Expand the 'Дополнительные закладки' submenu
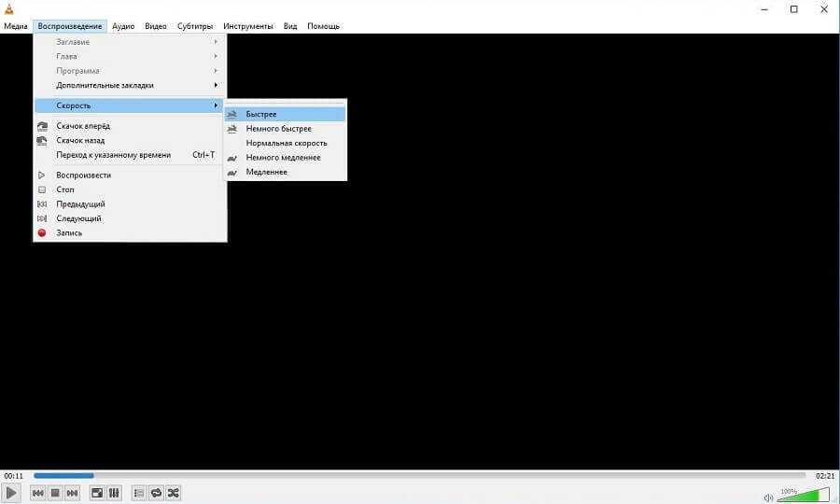 point(105,85)
